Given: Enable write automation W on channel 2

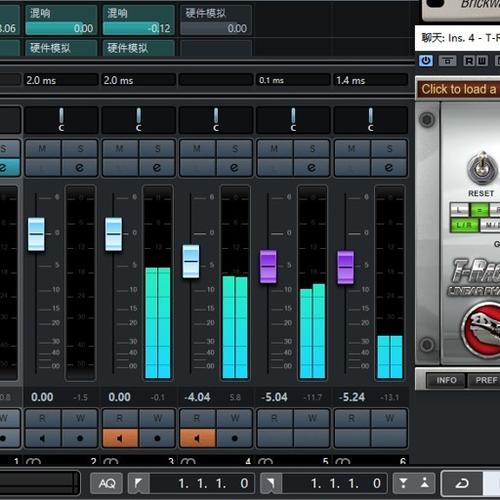Looking at the screenshot, I should (x=80, y=419).
